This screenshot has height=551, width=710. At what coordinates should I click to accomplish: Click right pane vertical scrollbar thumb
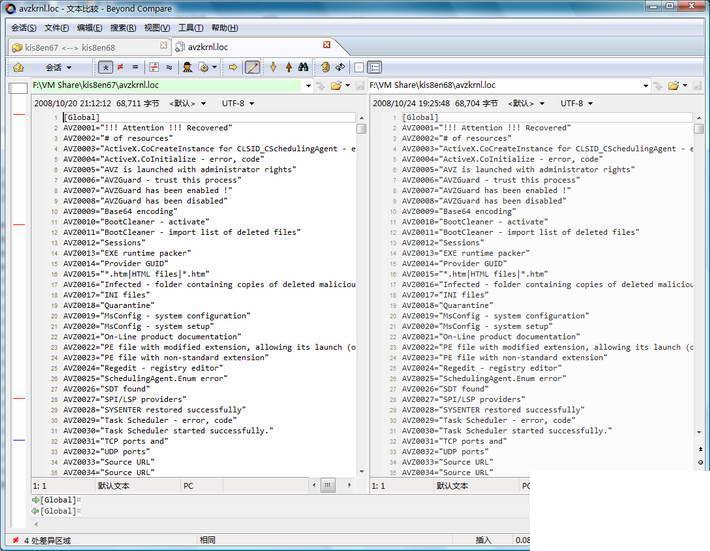coord(699,129)
